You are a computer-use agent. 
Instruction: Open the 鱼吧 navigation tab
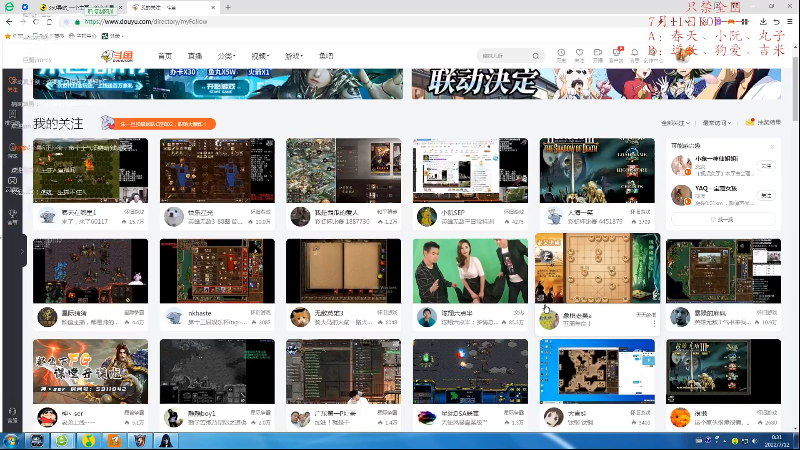click(x=326, y=56)
